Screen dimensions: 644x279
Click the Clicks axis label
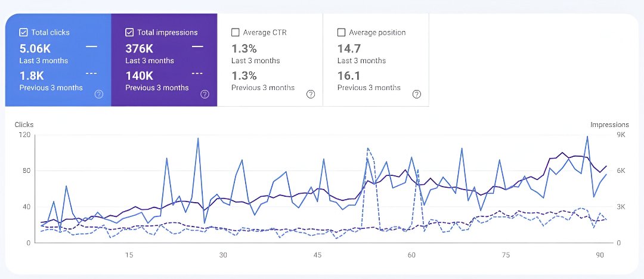tap(24, 125)
